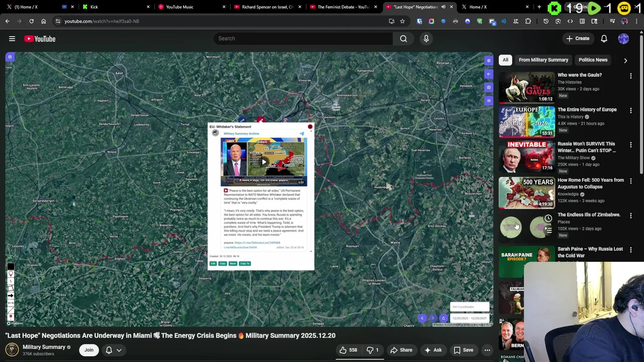Viewport: 644px width, 362px height.
Task: Select the From Military Summary chip
Action: tap(543, 60)
